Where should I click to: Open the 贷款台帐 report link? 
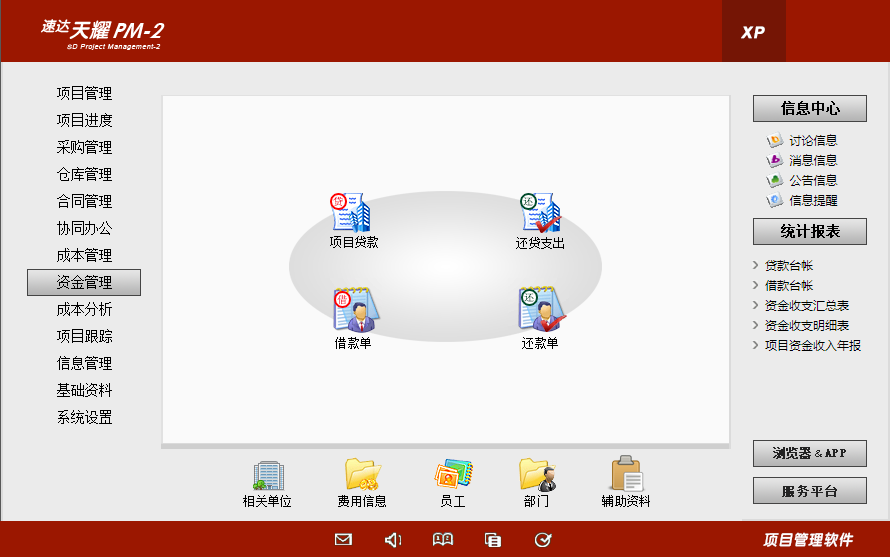(789, 266)
